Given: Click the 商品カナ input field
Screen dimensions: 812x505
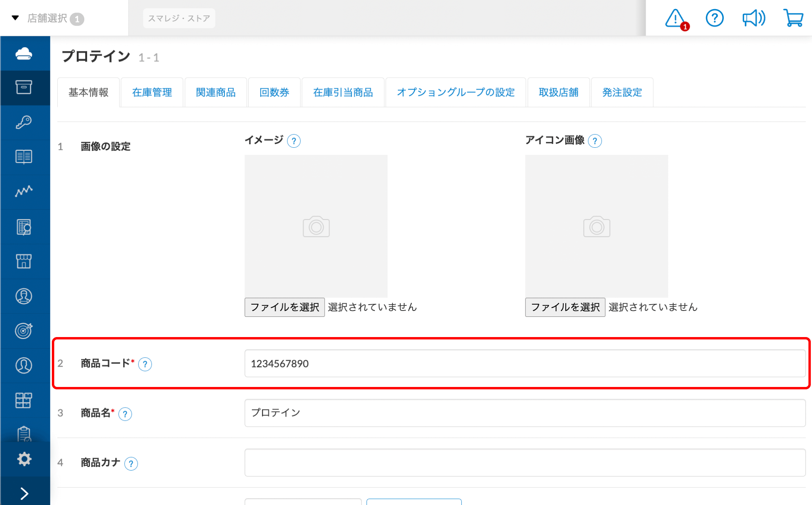Looking at the screenshot, I should 525,462.
